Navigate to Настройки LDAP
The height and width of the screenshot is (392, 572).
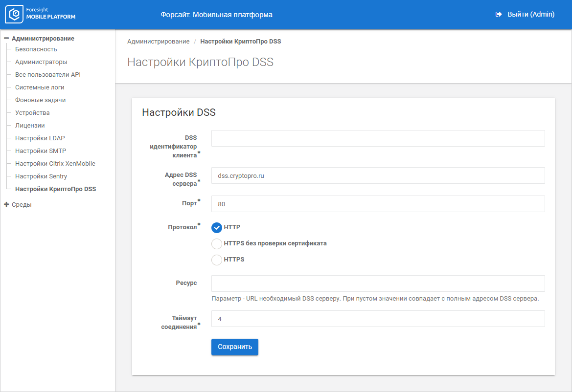(40, 138)
